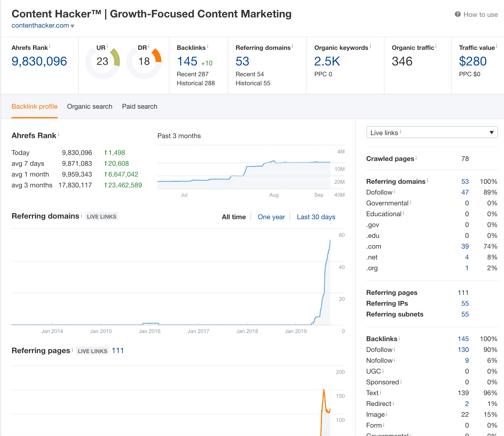Open the 9 Nofollow backlinks count

(x=467, y=361)
